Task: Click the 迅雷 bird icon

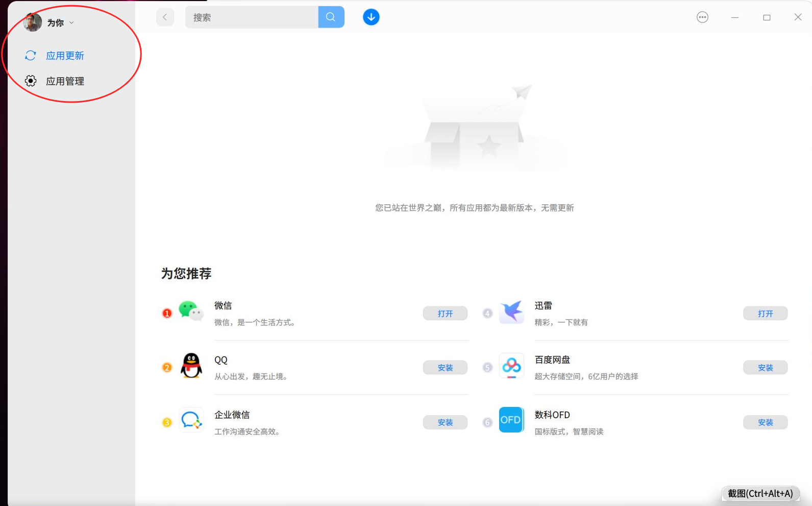Action: pyautogui.click(x=512, y=311)
